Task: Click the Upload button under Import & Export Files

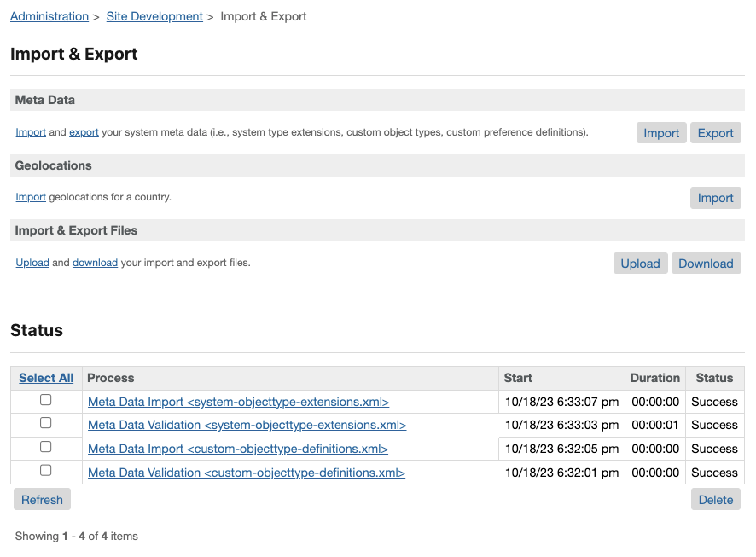Action: (x=640, y=263)
